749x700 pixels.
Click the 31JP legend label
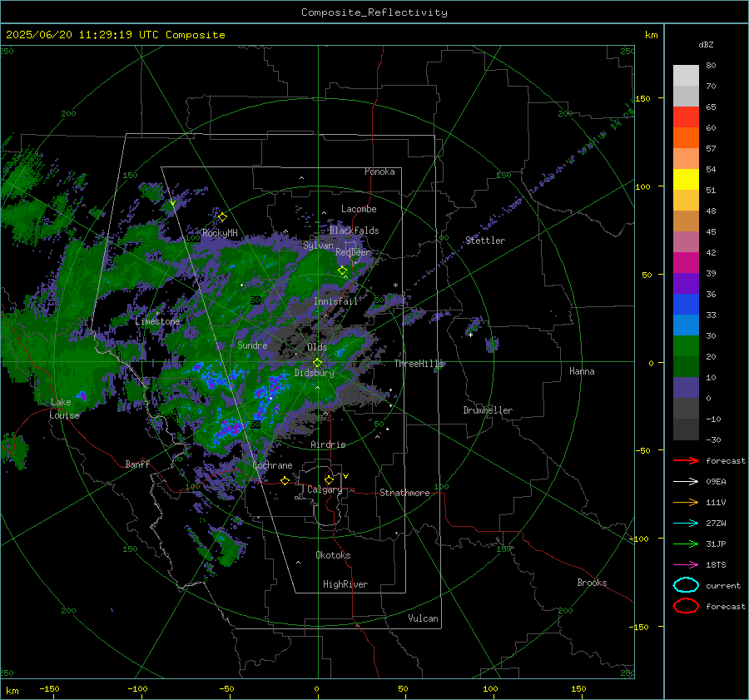tap(716, 544)
